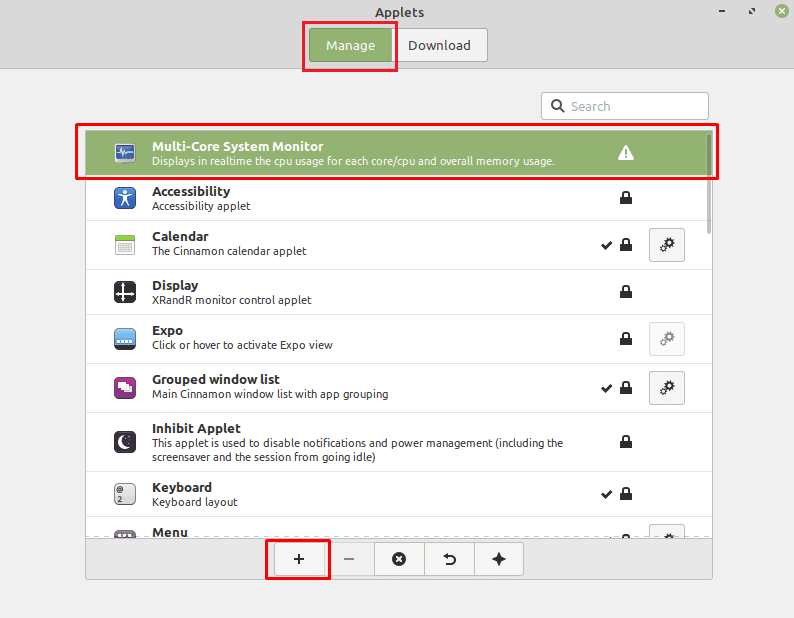Click the lock icon on Keyboard row
The width and height of the screenshot is (794, 618).
626,493
